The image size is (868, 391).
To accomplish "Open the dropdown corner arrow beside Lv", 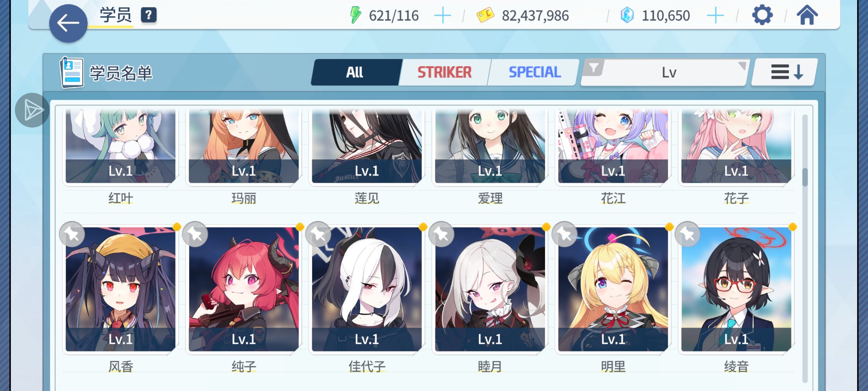I will pyautogui.click(x=742, y=65).
